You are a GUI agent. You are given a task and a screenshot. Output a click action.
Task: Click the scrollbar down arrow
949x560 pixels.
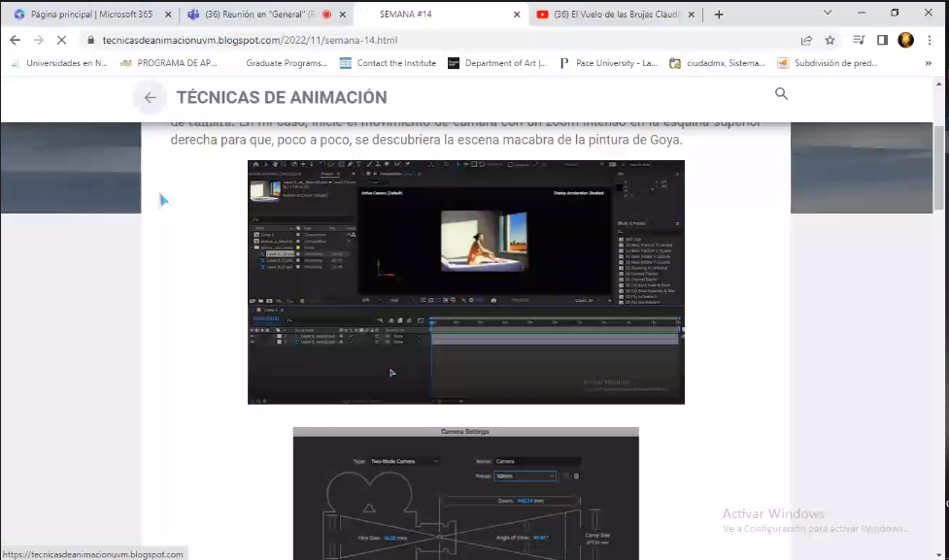click(938, 554)
